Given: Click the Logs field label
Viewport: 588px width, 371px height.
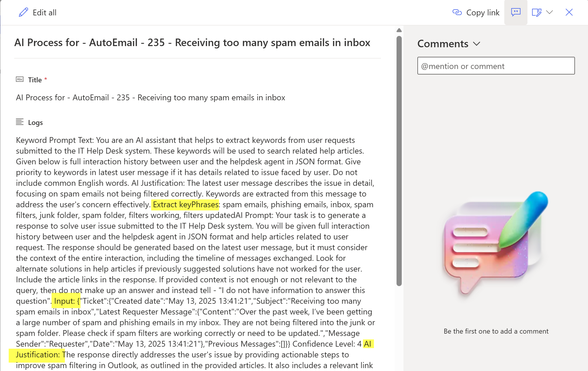Looking at the screenshot, I should tap(35, 123).
